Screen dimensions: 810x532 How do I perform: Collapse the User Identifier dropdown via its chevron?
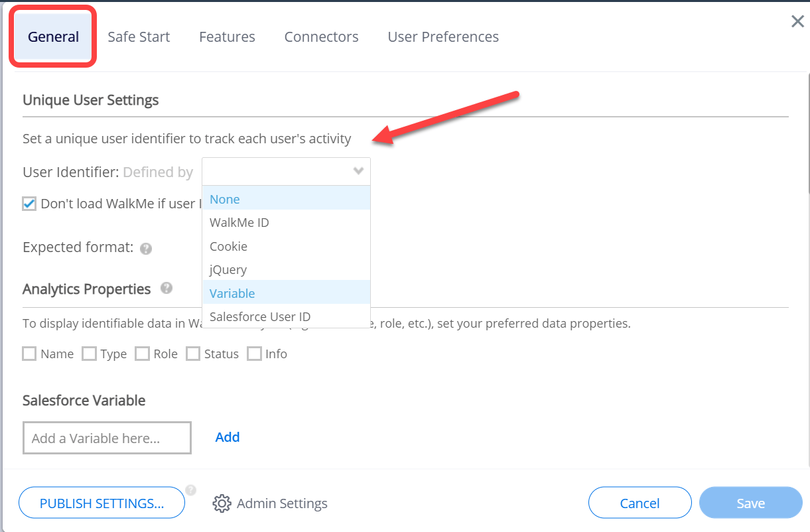pos(358,171)
